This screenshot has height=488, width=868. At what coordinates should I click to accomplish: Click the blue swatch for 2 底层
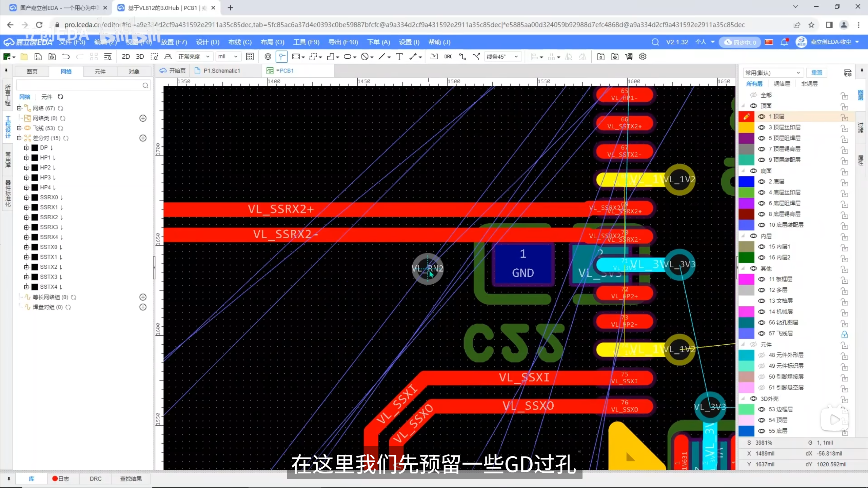(746, 182)
